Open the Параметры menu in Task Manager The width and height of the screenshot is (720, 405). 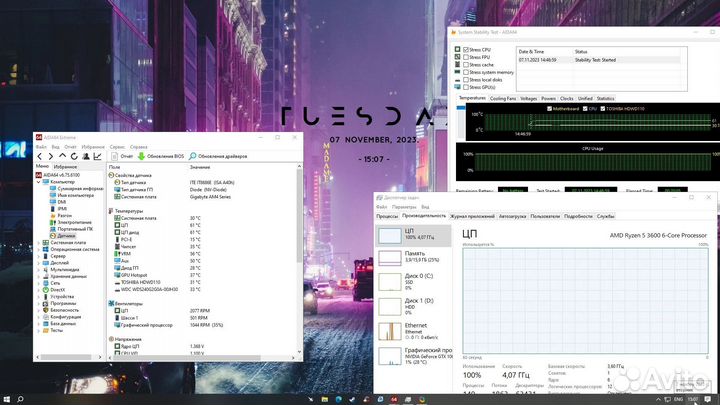404,207
